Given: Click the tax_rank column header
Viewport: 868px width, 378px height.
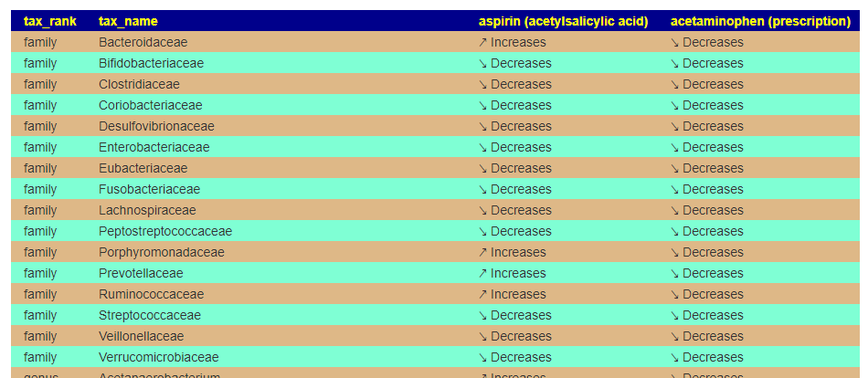Looking at the screenshot, I should (x=50, y=21).
